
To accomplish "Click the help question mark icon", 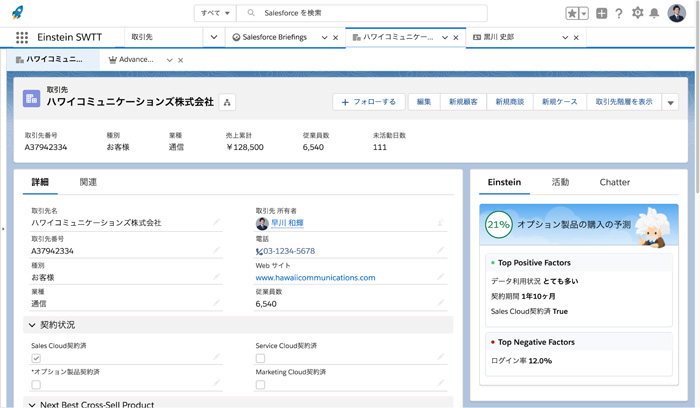I will (x=619, y=13).
